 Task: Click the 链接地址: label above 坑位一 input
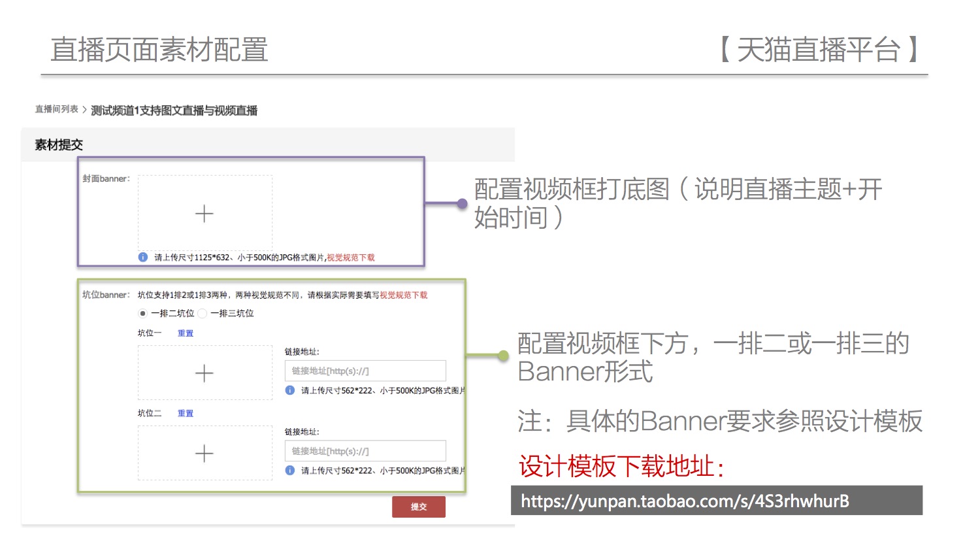click(x=302, y=352)
